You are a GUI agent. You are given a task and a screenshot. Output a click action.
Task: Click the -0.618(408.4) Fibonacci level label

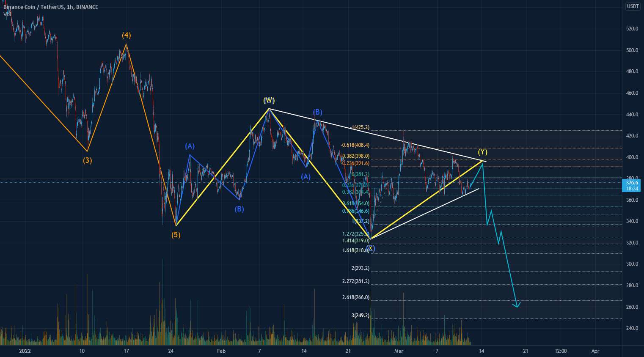pyautogui.click(x=355, y=145)
